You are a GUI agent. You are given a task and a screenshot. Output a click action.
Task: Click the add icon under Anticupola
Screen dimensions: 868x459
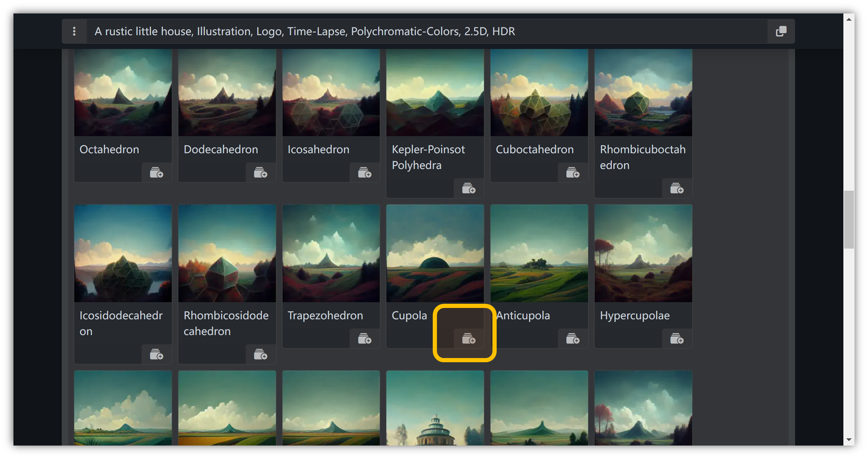[x=572, y=339]
